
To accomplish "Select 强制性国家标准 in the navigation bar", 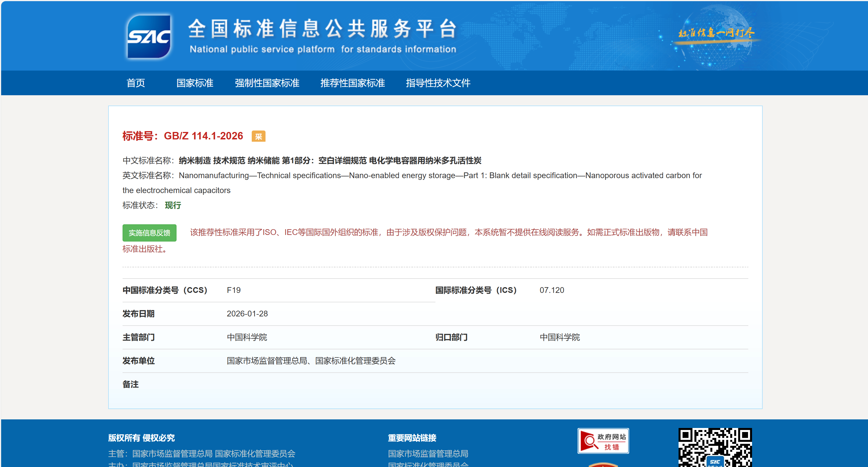I will (x=267, y=83).
